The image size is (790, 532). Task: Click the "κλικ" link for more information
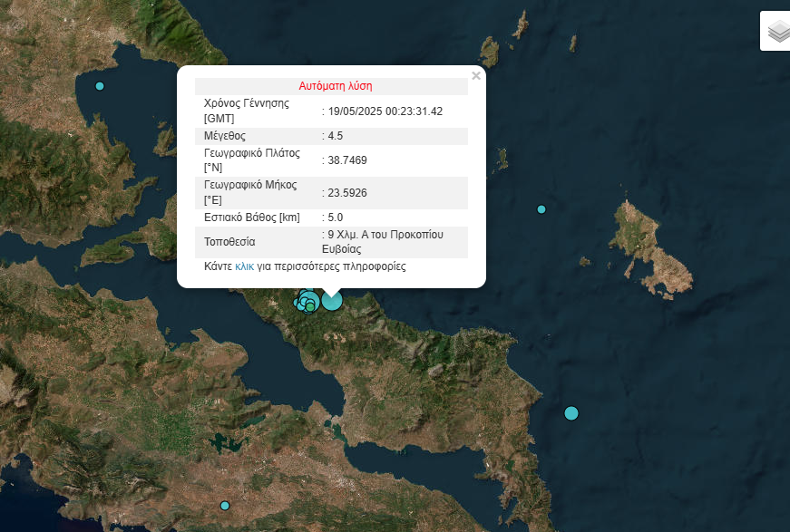pyautogui.click(x=244, y=266)
